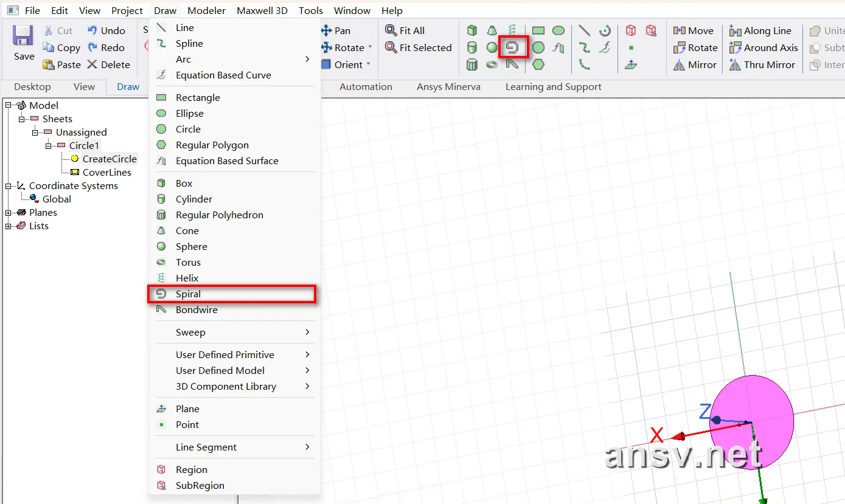Open the Modeler menu
The height and width of the screenshot is (504, 845).
click(207, 10)
